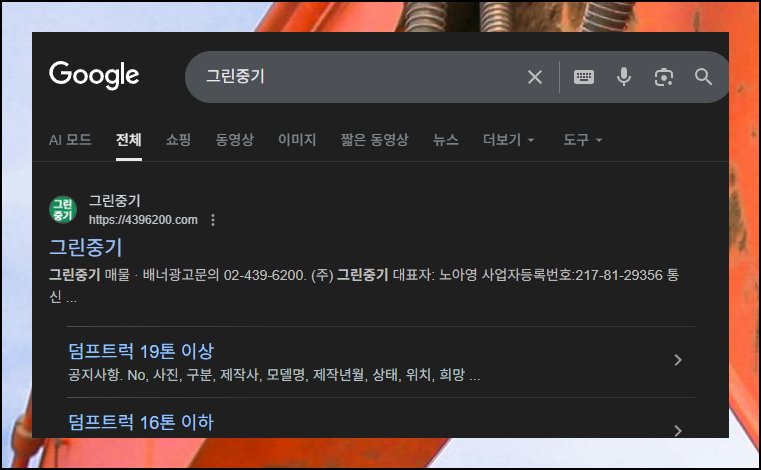
Task: Open the blue 그린중기 result title
Action: (86, 247)
